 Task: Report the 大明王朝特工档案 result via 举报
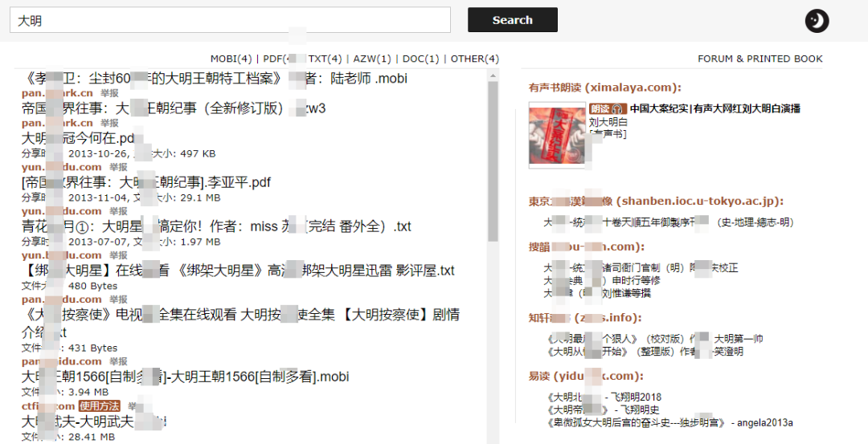pos(109,93)
